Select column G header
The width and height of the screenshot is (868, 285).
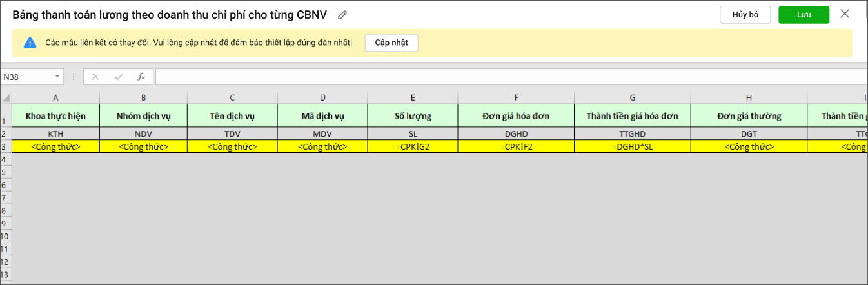point(632,97)
